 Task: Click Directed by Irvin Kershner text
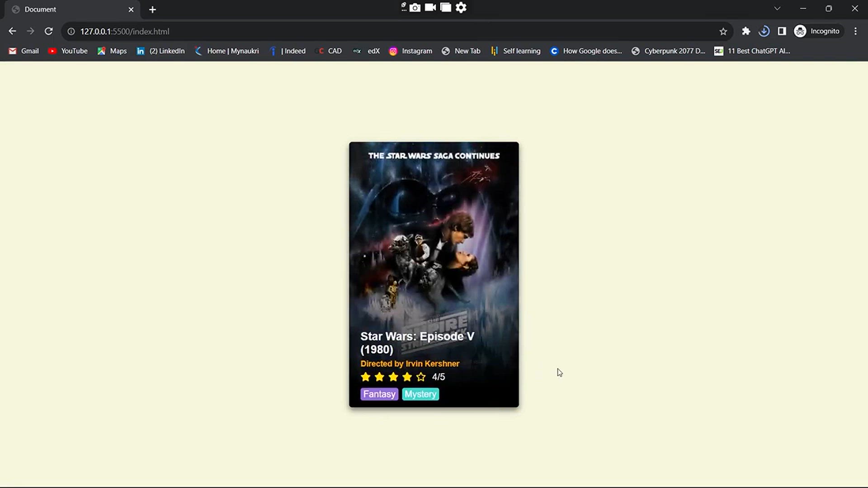pos(410,364)
